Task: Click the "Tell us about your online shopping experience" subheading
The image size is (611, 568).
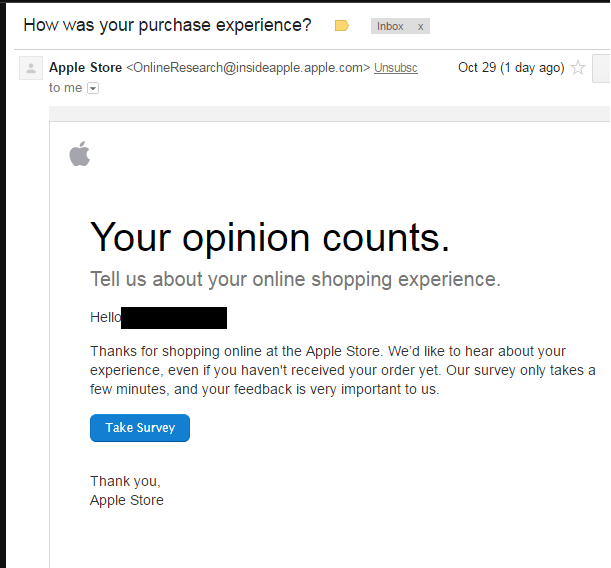Action: (x=295, y=279)
